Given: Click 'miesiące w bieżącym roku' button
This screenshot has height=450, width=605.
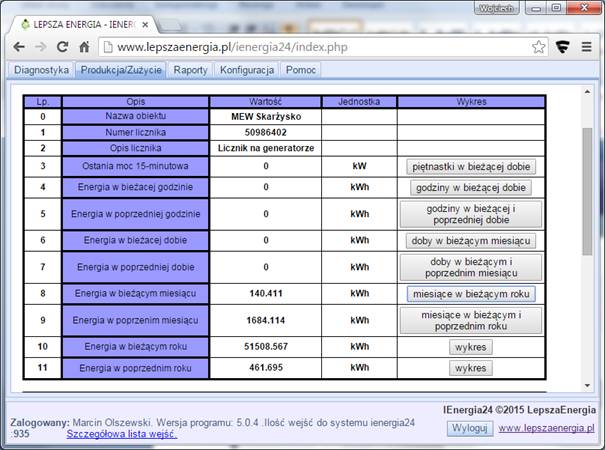Looking at the screenshot, I should click(471, 294).
